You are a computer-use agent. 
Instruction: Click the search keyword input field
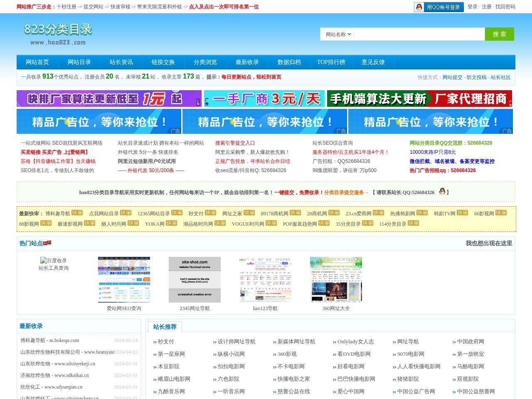click(419, 34)
